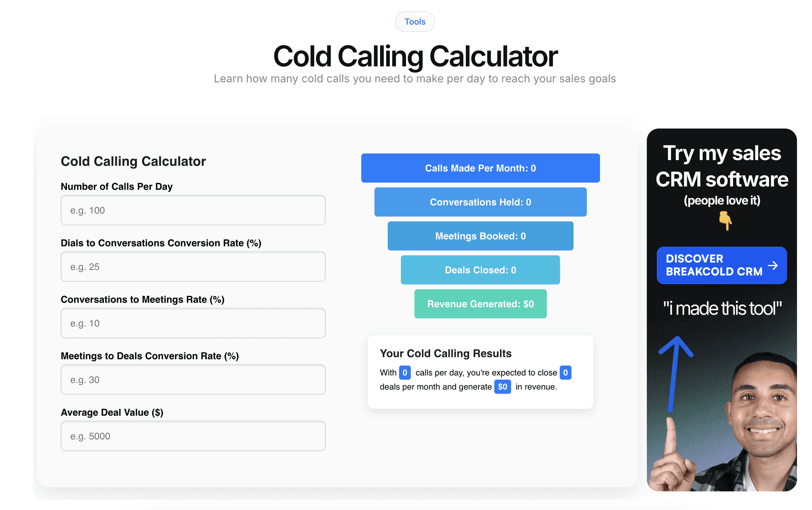This screenshot has height=510, width=812.
Task: Toggle the Cold Calling Calculator panel
Action: point(133,159)
